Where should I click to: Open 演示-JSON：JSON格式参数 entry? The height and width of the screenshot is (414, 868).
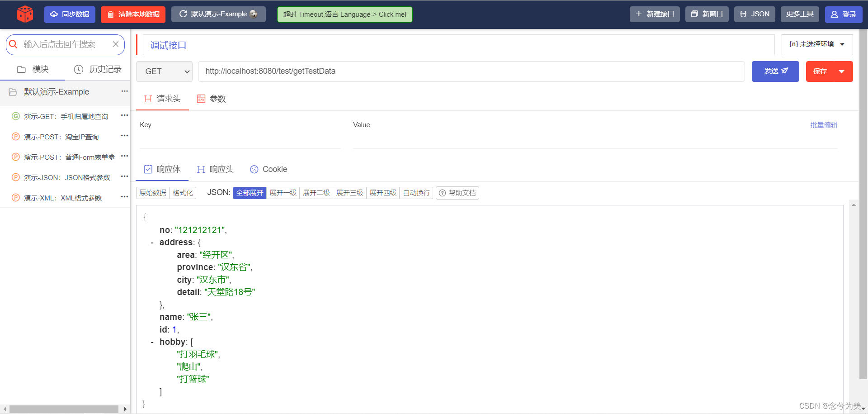(67, 178)
